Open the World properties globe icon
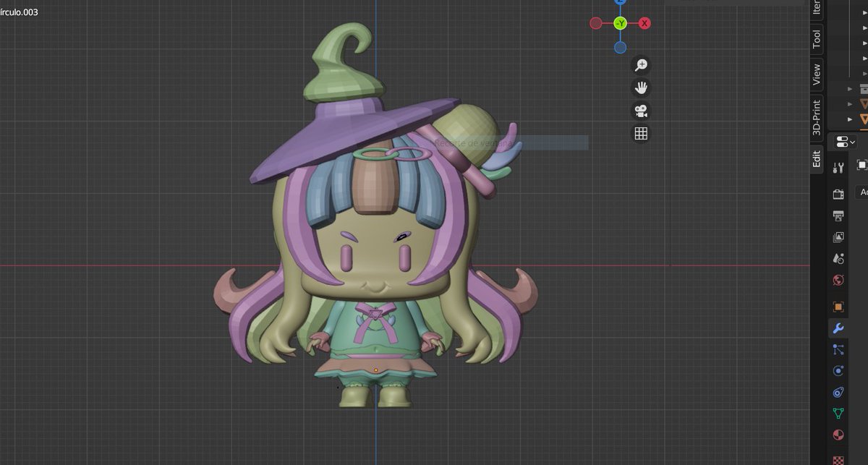Image resolution: width=868 pixels, height=465 pixels. [x=838, y=280]
